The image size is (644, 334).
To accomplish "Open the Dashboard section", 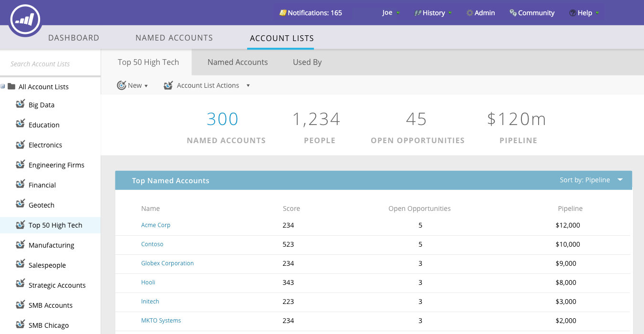I will 73,37.
